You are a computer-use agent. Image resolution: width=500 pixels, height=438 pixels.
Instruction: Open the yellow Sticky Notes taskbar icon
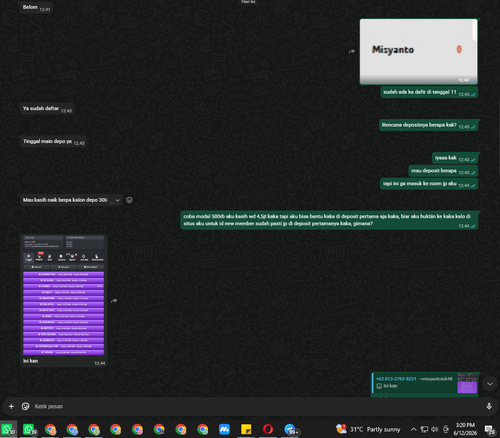coord(246,429)
